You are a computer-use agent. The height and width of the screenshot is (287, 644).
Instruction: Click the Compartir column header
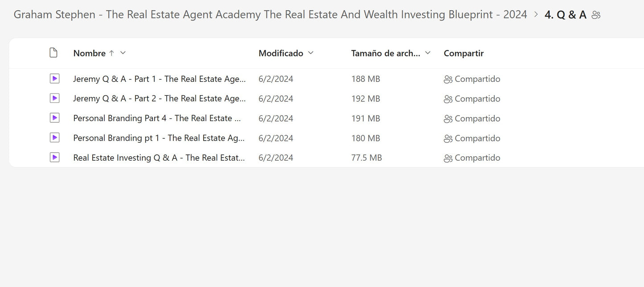[x=464, y=53]
